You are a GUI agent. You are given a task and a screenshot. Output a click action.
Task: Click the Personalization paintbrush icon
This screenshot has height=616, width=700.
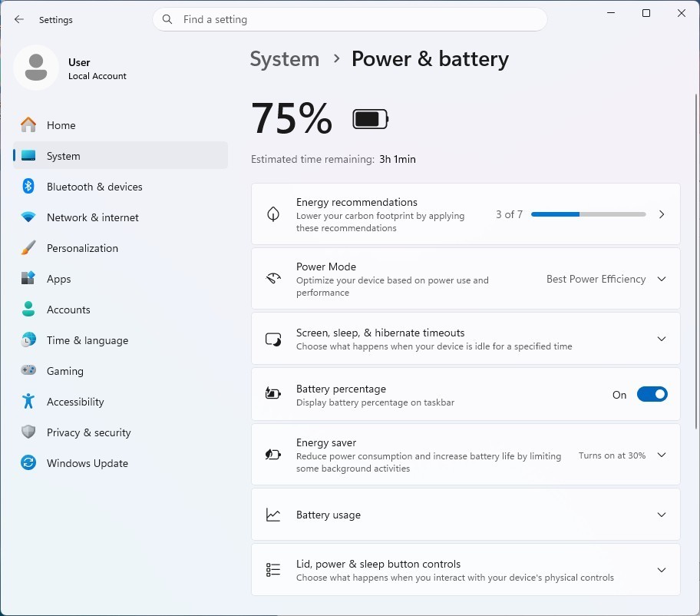point(28,247)
